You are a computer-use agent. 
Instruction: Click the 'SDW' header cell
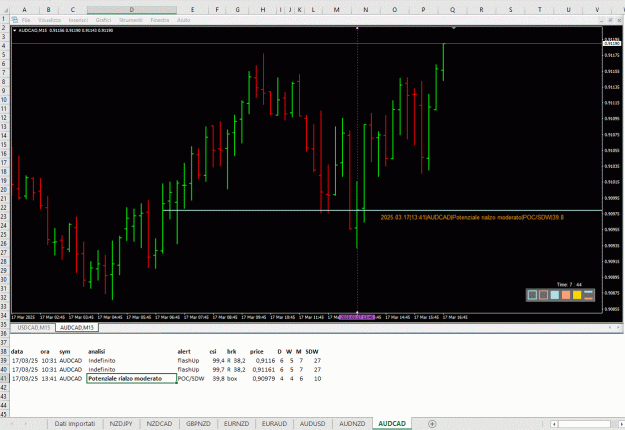click(x=313, y=351)
